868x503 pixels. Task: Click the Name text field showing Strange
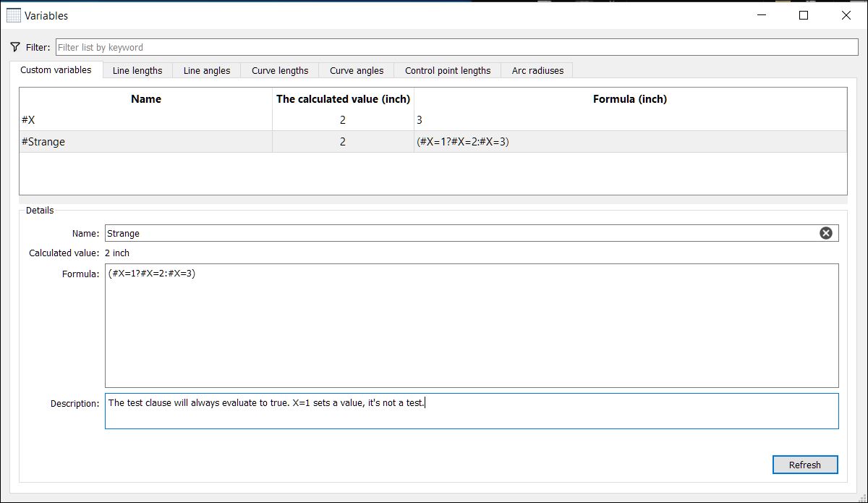[362, 232]
